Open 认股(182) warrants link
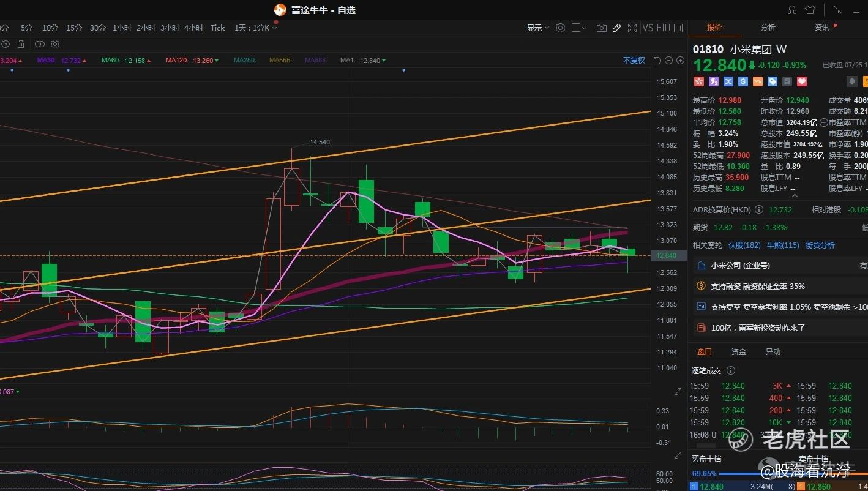The image size is (868, 491). (744, 245)
